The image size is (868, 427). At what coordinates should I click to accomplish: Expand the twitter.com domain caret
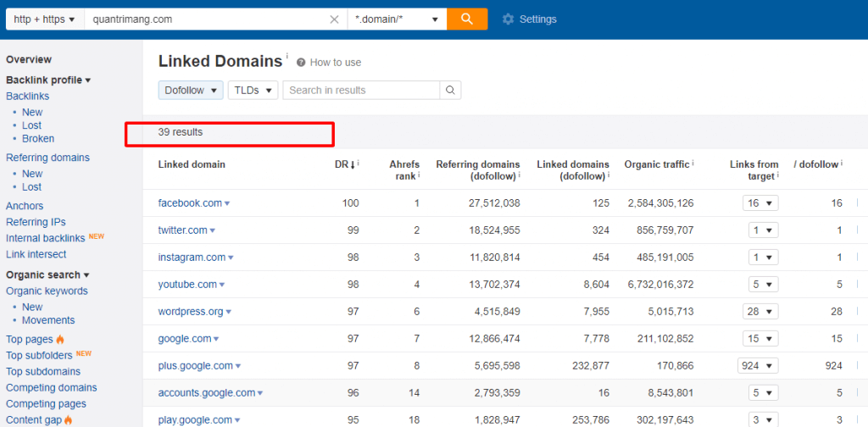click(x=213, y=230)
